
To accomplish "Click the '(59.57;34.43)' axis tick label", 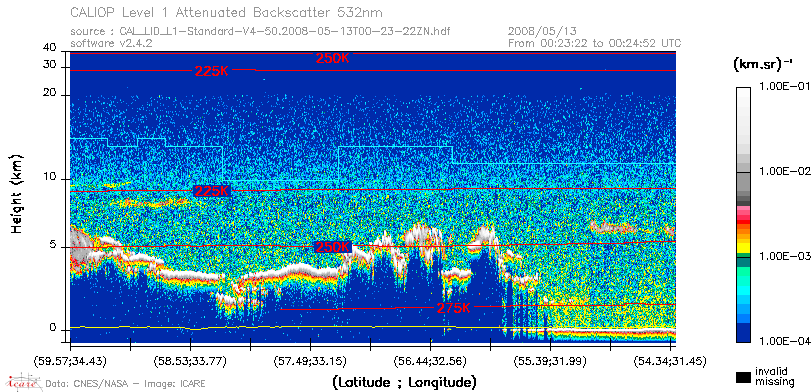I will [70, 360].
